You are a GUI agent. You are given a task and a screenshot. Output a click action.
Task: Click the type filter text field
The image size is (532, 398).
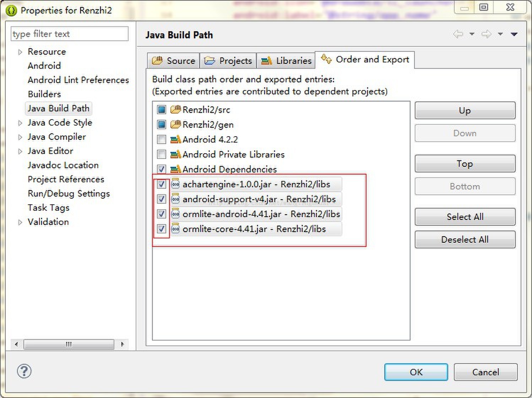pyautogui.click(x=70, y=34)
